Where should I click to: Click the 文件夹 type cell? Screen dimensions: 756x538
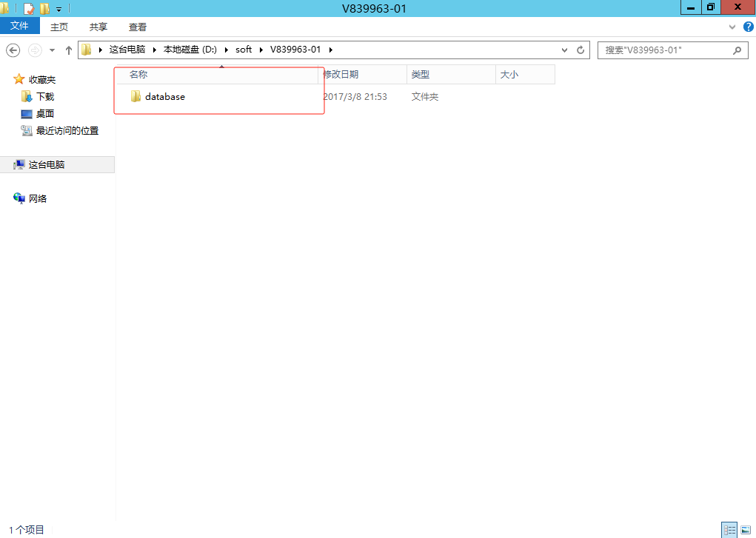(425, 96)
